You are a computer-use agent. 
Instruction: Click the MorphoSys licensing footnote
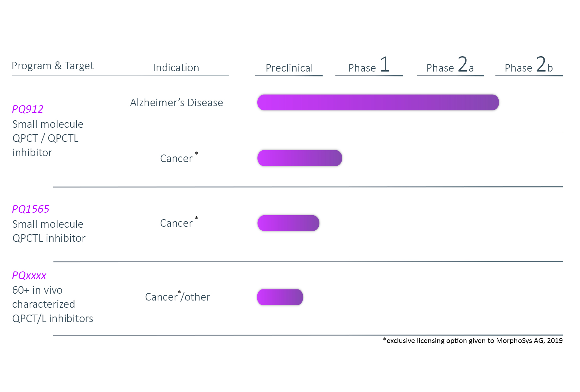(473, 341)
